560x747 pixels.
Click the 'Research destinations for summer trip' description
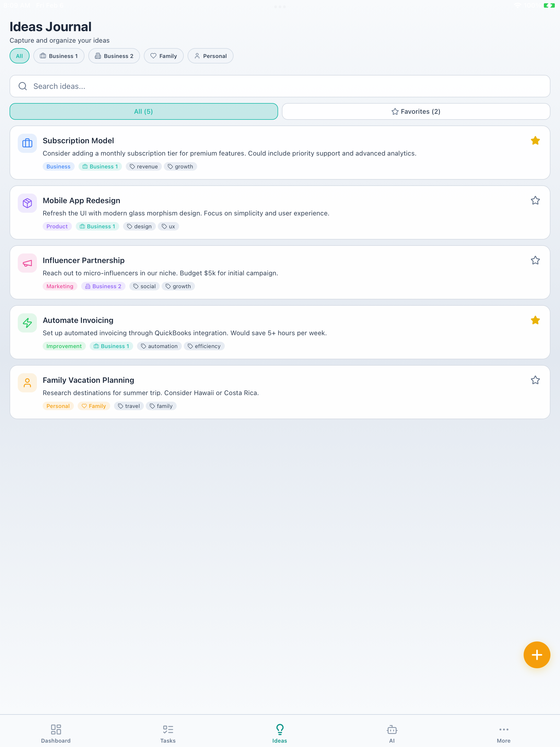pyautogui.click(x=151, y=393)
